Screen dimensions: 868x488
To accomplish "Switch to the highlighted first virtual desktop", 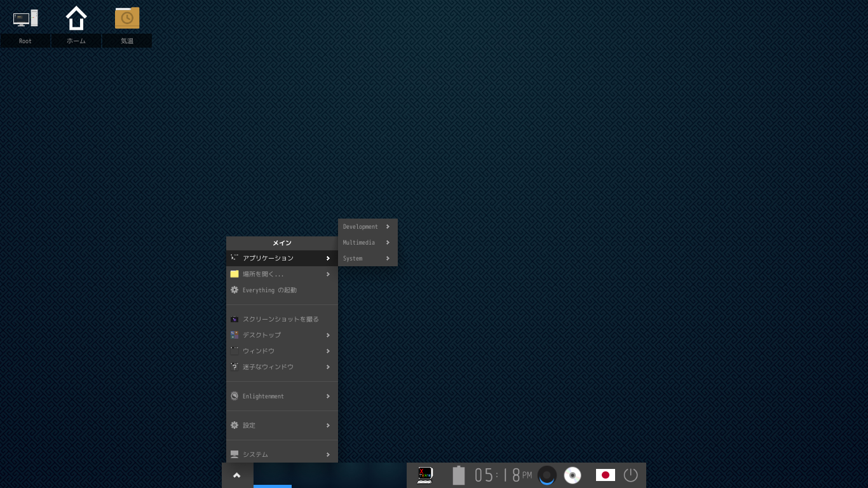I will [273, 475].
